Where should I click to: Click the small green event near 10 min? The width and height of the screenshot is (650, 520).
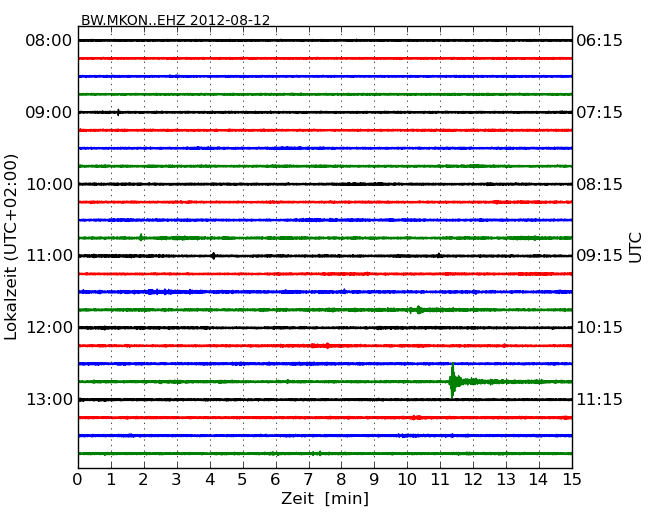[419, 310]
